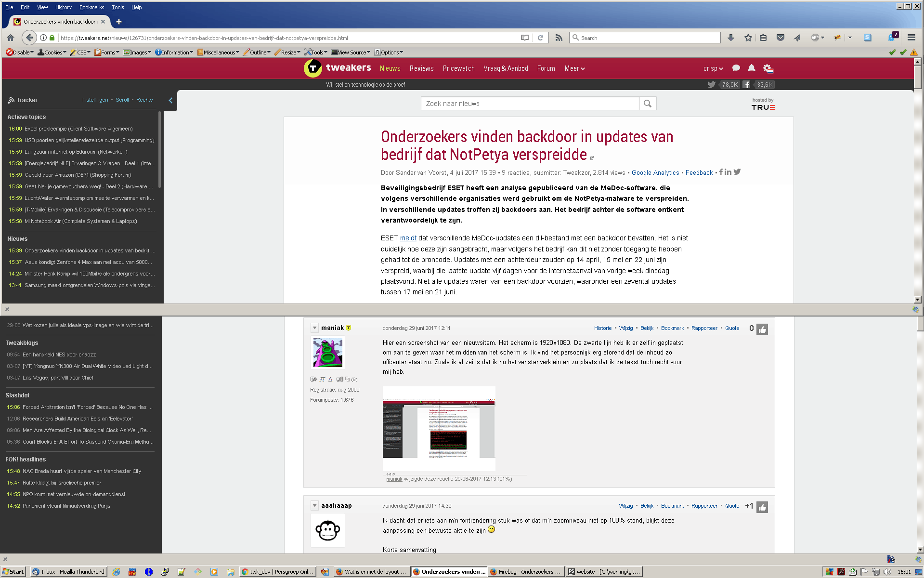Open the screenshot thumbnail in maniak's post
Viewport: 924px width, 578px height.
439,428
